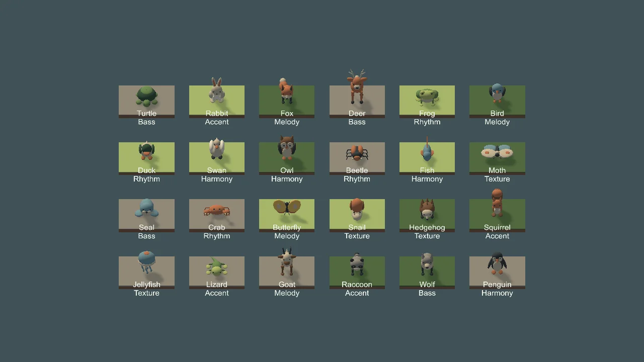Choose the Bird figure
Image resolution: width=644 pixels, height=362 pixels.
coord(497,93)
